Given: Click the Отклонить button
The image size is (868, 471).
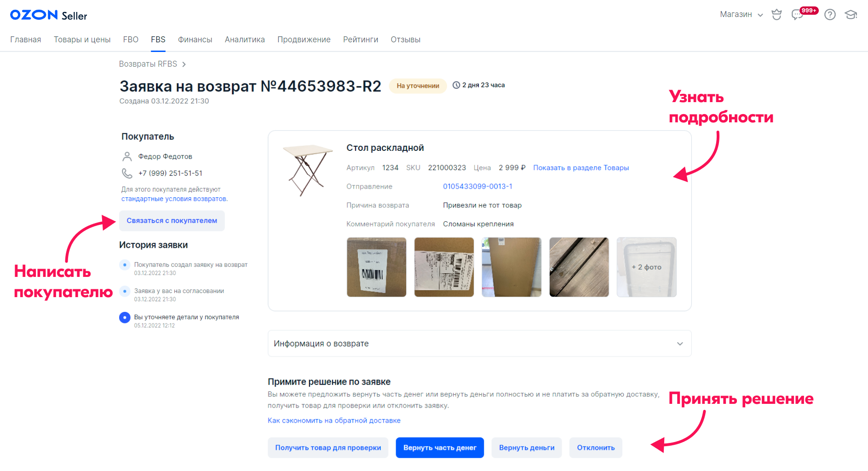Looking at the screenshot, I should [596, 448].
